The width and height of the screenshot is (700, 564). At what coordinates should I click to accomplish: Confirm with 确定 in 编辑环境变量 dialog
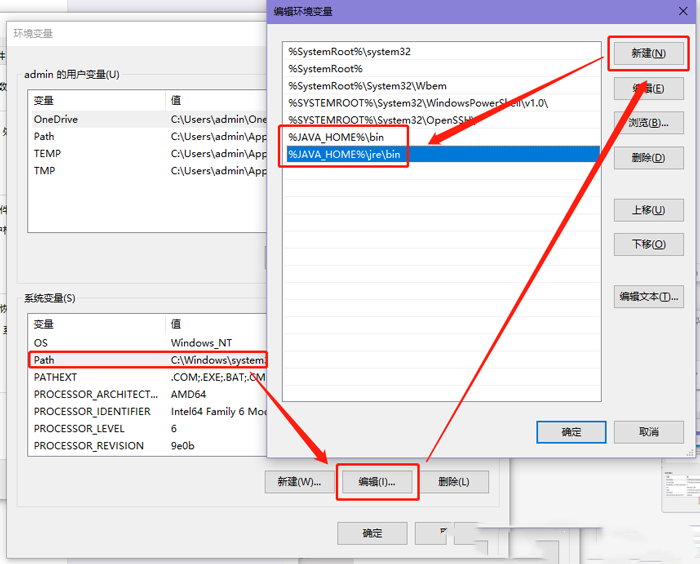coord(571,432)
